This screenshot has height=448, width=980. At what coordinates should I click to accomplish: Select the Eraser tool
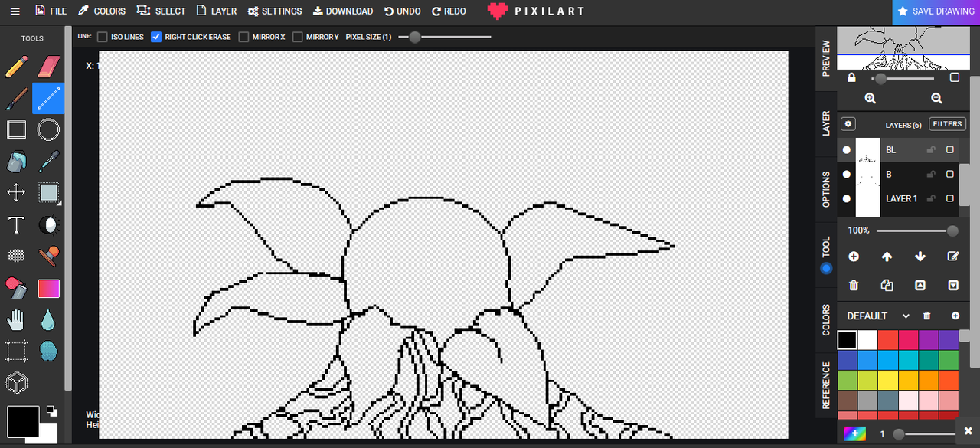48,67
